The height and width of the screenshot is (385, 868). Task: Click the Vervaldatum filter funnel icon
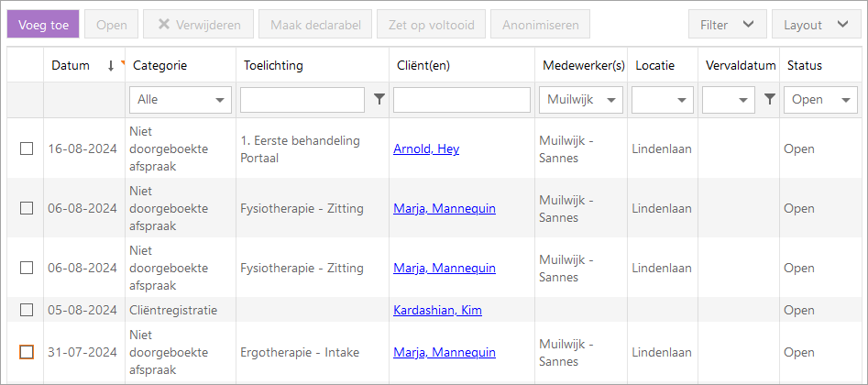click(770, 100)
